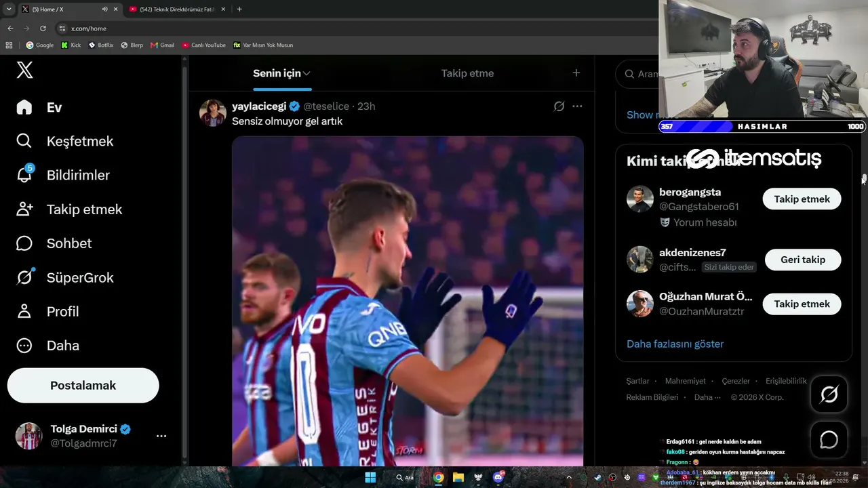Click the Postalamak post button
Image resolution: width=868 pixels, height=488 pixels.
pyautogui.click(x=83, y=386)
